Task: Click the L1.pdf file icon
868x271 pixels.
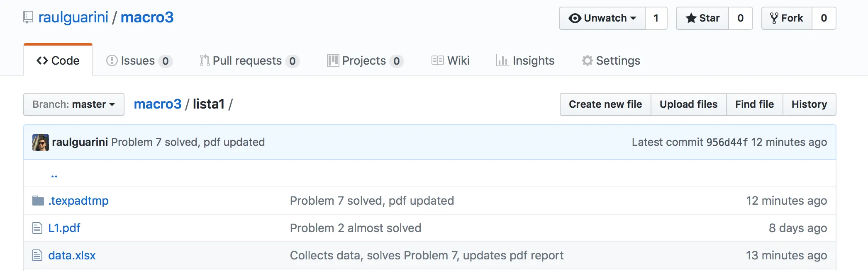Action: coord(37,228)
